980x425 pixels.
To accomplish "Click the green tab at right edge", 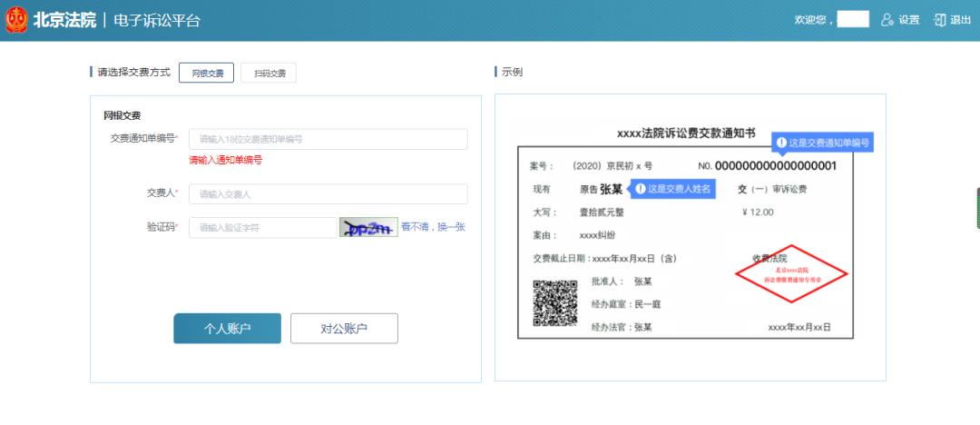I will [x=977, y=208].
